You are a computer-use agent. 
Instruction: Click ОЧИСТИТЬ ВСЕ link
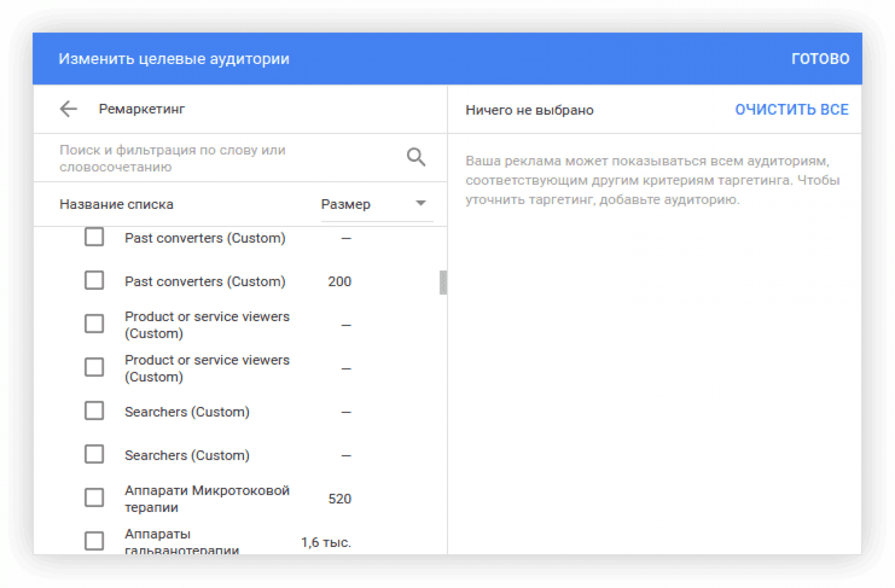tap(792, 110)
